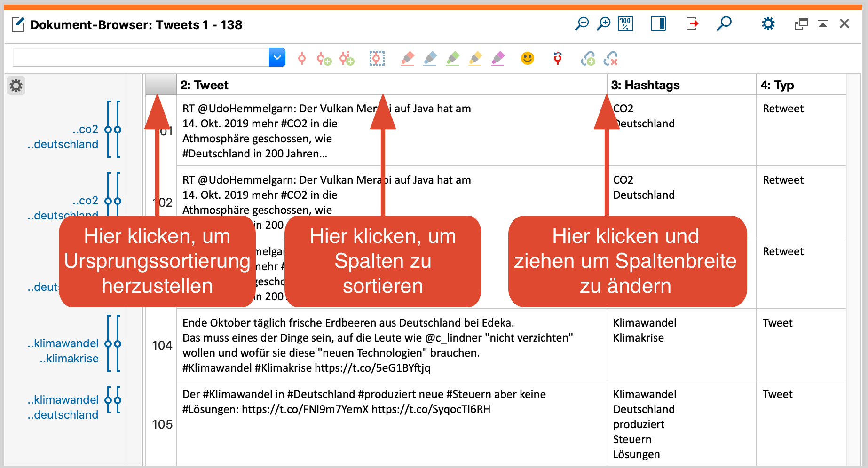Click the top-left corner cell to restore original sorting
Screen dimensions: 868x468
(161, 85)
